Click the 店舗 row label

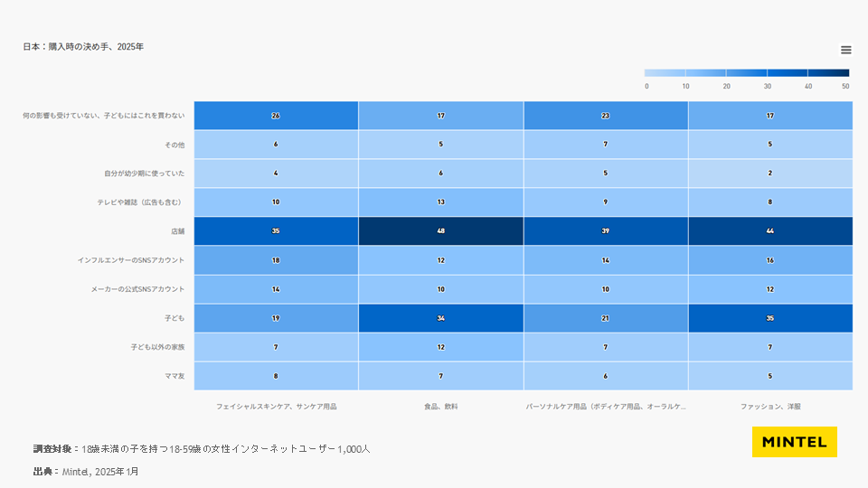click(176, 231)
